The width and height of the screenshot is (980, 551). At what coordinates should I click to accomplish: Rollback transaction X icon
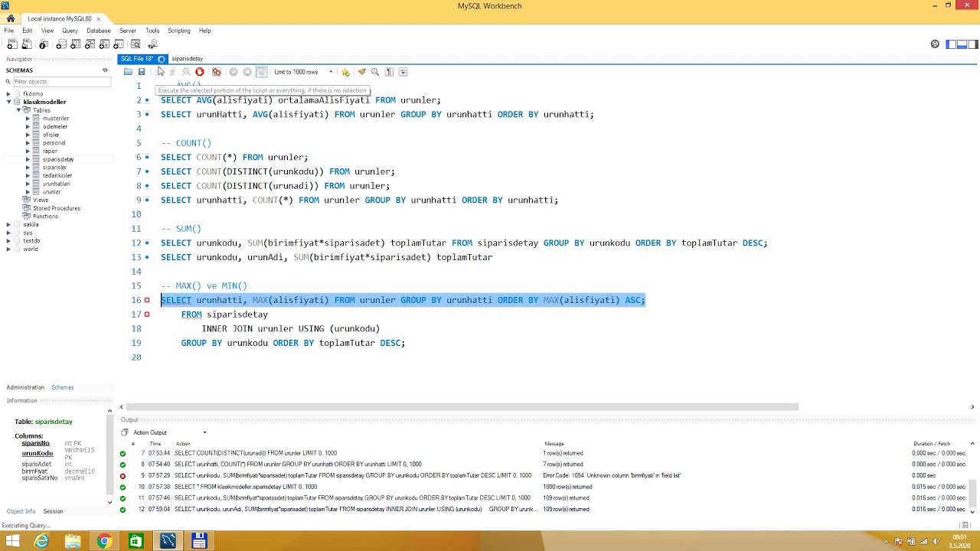coord(247,72)
